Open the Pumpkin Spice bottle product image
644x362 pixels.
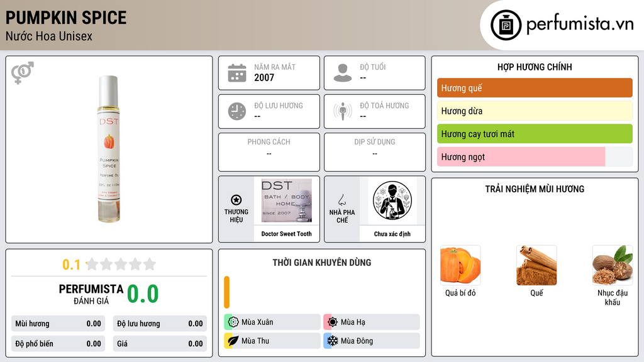click(109, 149)
